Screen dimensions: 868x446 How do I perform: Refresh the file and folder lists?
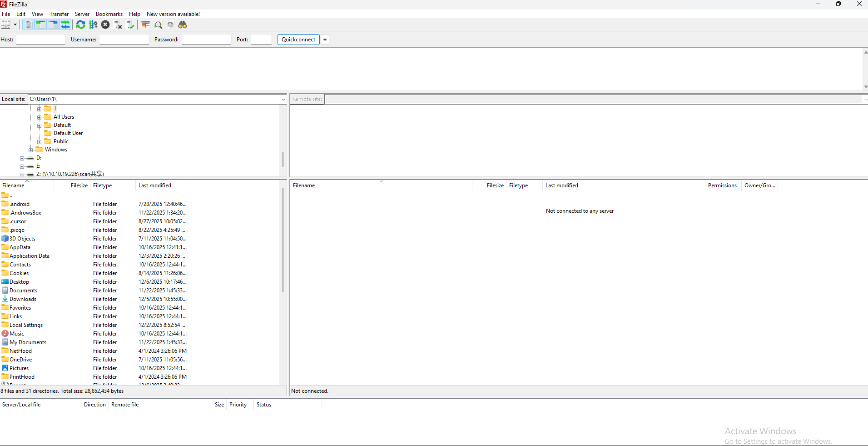coord(81,25)
